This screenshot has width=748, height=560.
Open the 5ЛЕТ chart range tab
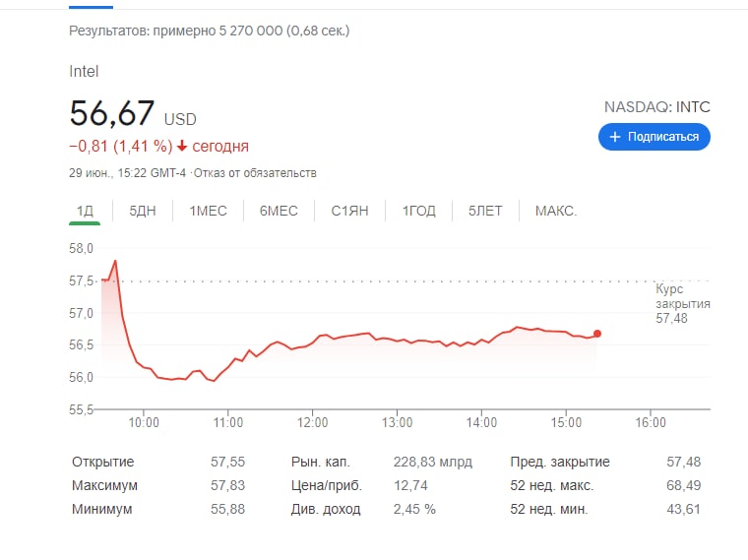click(x=485, y=211)
